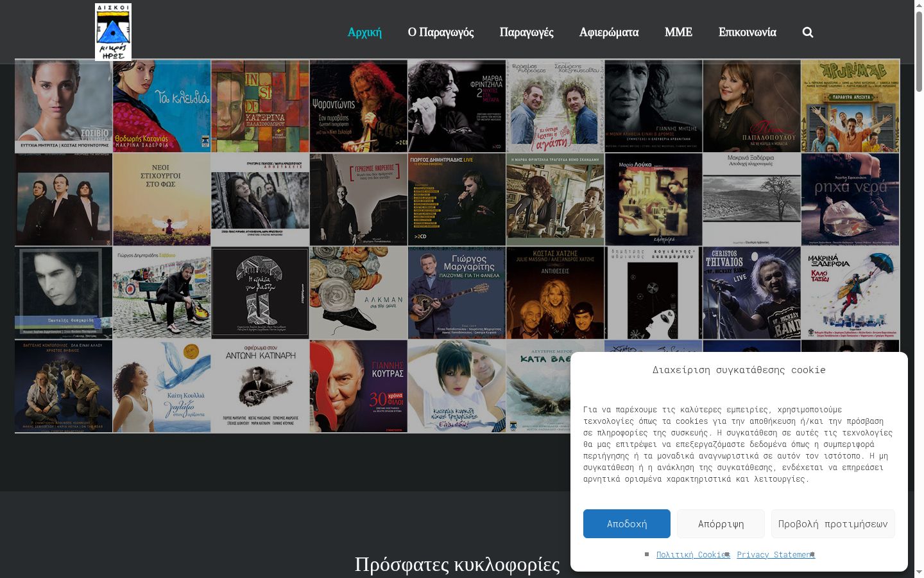Accept cookies with the Αποδοχή button
Image resolution: width=924 pixels, height=578 pixels.
(x=627, y=524)
